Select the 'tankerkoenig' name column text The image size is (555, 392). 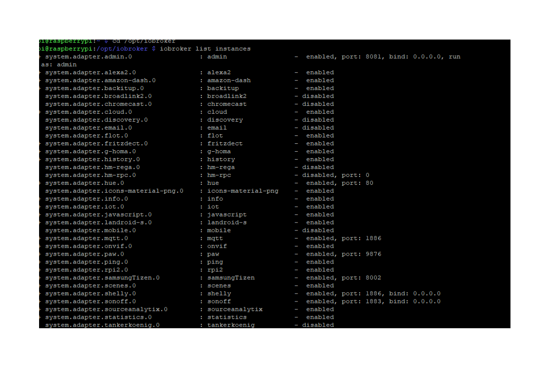(231, 325)
